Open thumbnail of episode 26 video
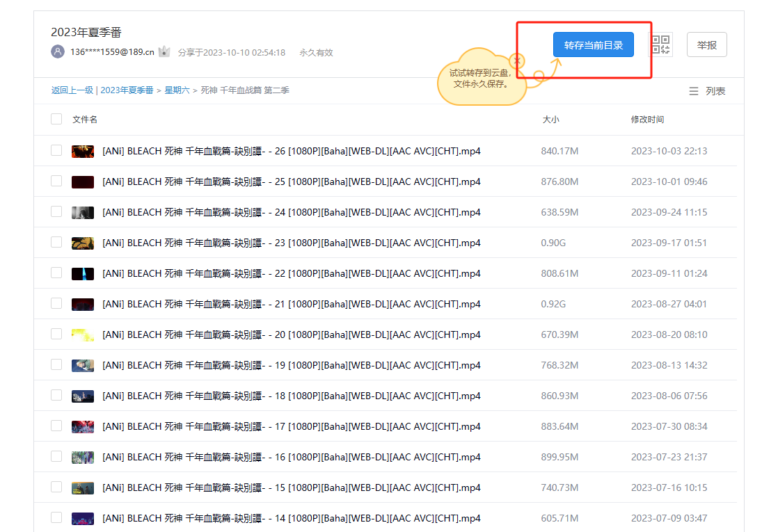Viewport: 762px width, 532px height. (83, 151)
